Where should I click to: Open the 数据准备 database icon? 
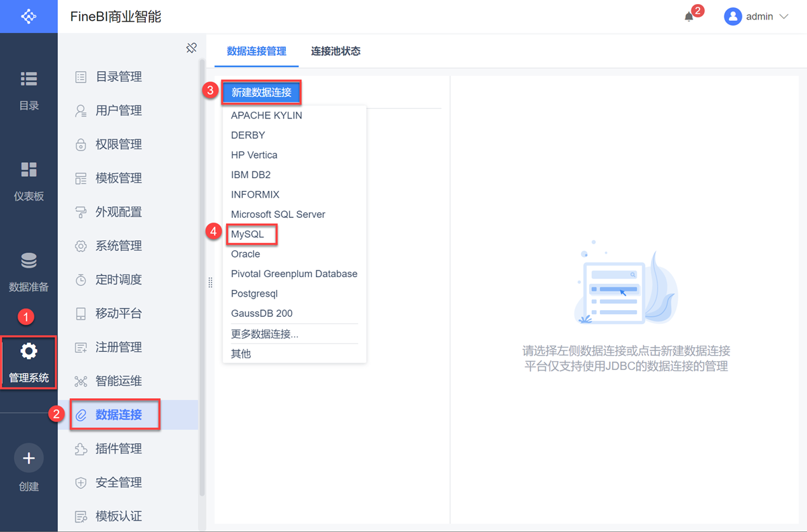(29, 260)
